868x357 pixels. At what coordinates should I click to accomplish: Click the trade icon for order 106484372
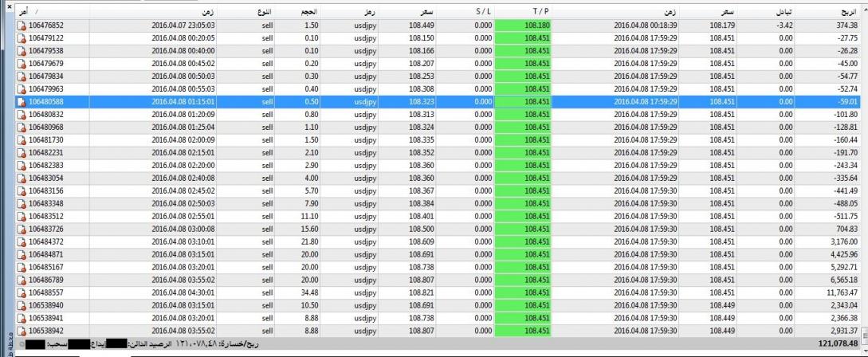click(22, 242)
